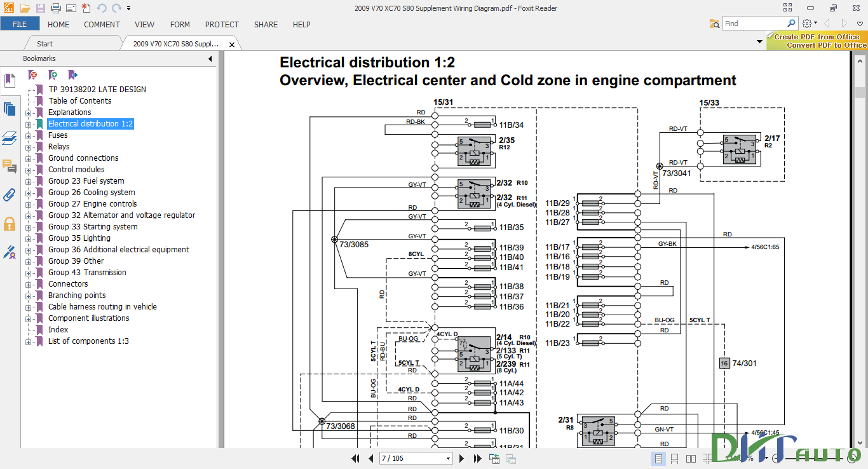Viewport: 868px width, 469px height.
Task: Open advanced search folder icon
Action: 715,24
